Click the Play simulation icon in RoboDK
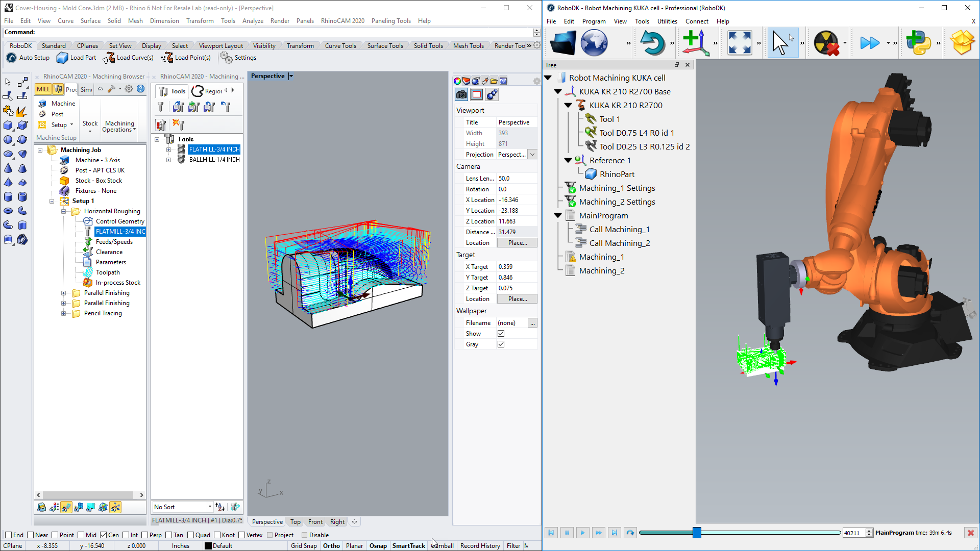Screen dimensions: 980x551 (582, 532)
